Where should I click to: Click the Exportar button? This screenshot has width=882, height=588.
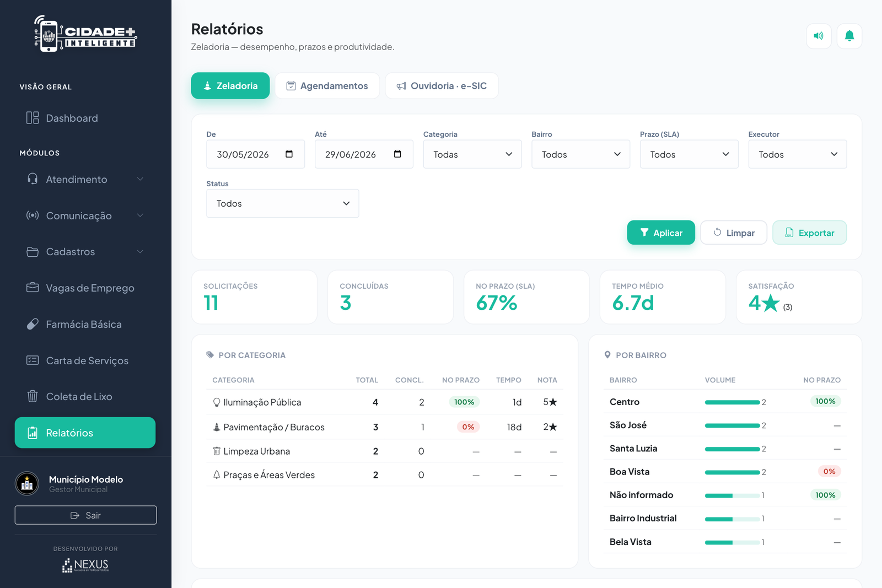click(809, 233)
